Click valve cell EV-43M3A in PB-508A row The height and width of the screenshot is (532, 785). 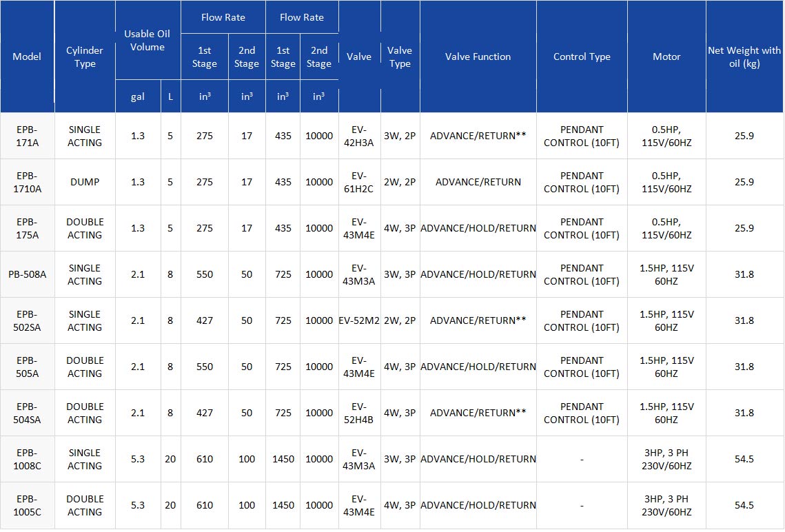coord(358,274)
